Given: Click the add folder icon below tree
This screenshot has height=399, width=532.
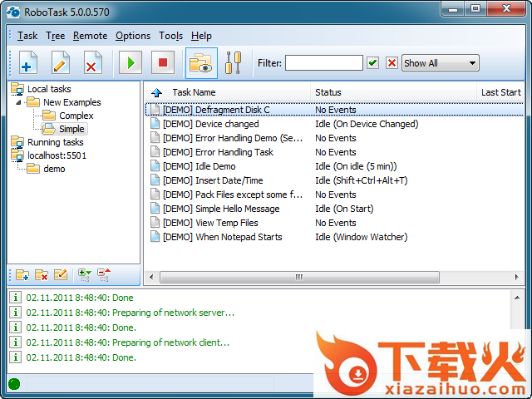Looking at the screenshot, I should tap(22, 275).
